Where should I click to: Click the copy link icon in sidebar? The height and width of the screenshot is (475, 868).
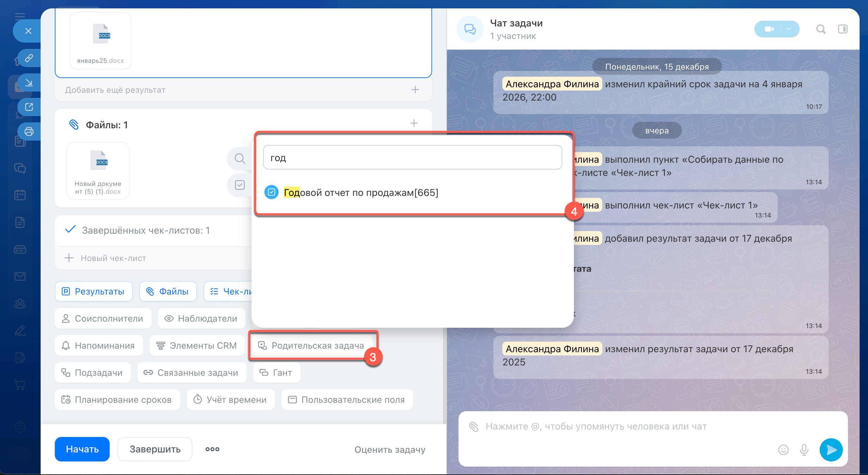coord(29,58)
